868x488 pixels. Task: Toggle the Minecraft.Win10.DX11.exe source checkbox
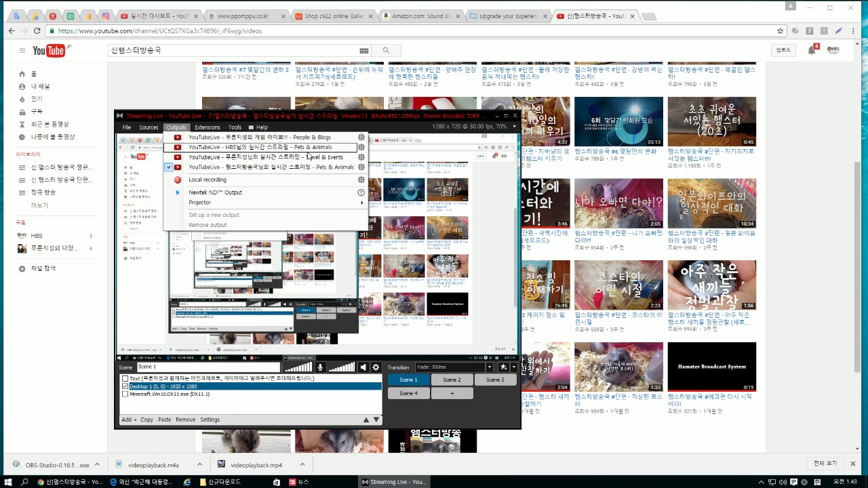coord(125,394)
